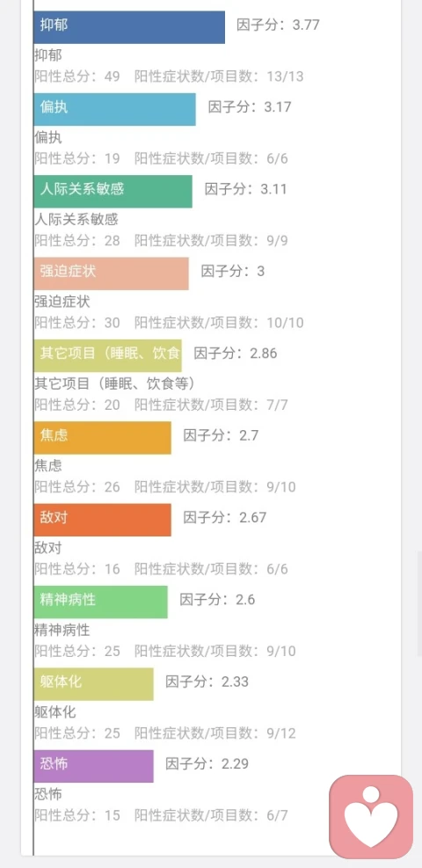Viewport: 422px width, 868px height.
Task: Click 因子分 3.17 label for 偏执
Action: (x=250, y=106)
